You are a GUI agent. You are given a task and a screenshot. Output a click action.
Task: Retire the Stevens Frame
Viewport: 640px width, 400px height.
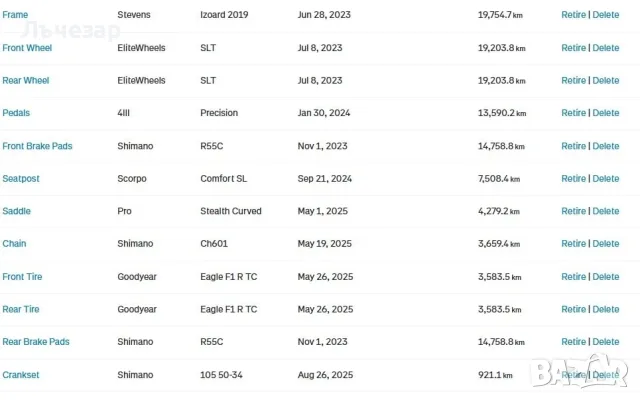(x=573, y=15)
